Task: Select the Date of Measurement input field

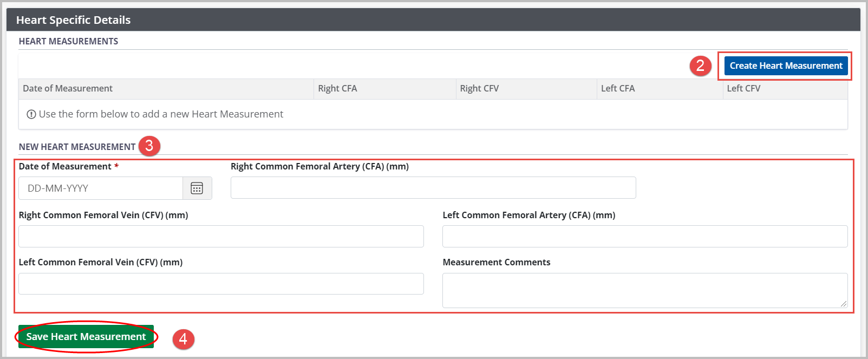Action: [100, 188]
